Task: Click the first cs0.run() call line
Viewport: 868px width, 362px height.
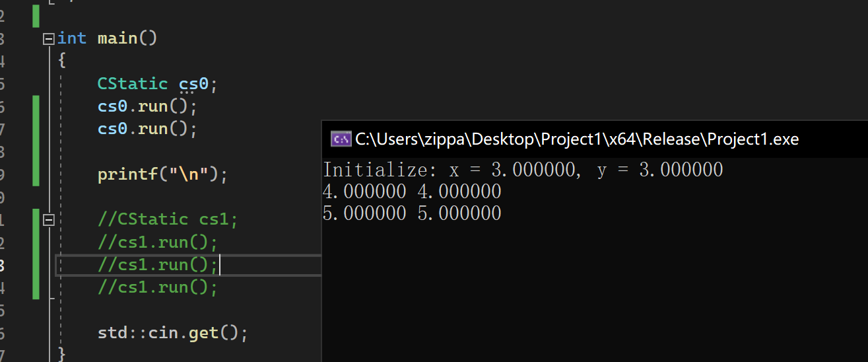Action: point(147,106)
